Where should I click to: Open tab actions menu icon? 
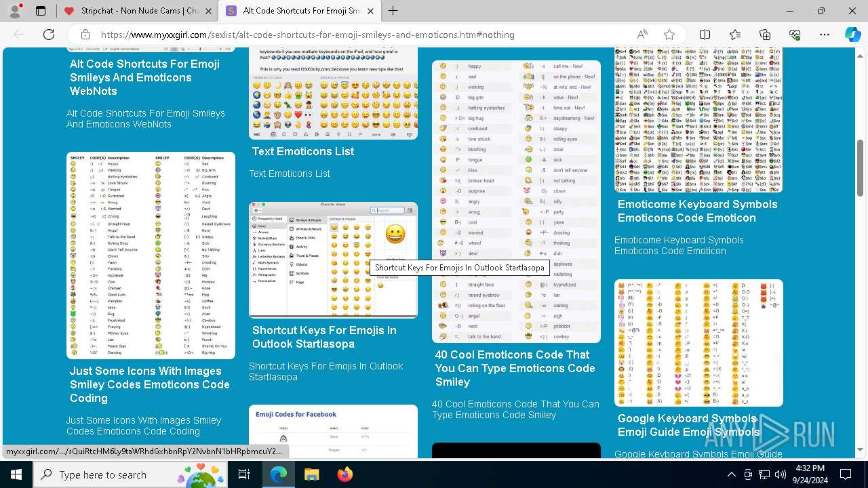41,11
